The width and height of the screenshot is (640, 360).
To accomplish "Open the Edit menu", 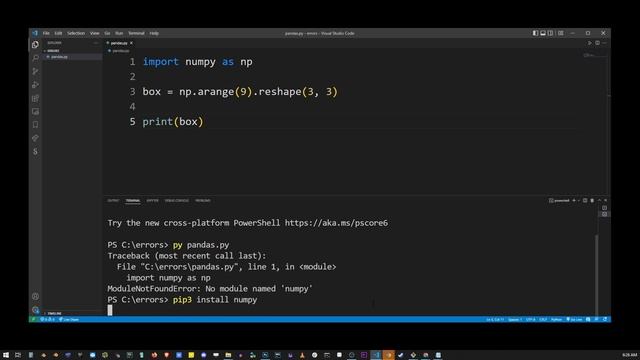I will (x=58, y=33).
